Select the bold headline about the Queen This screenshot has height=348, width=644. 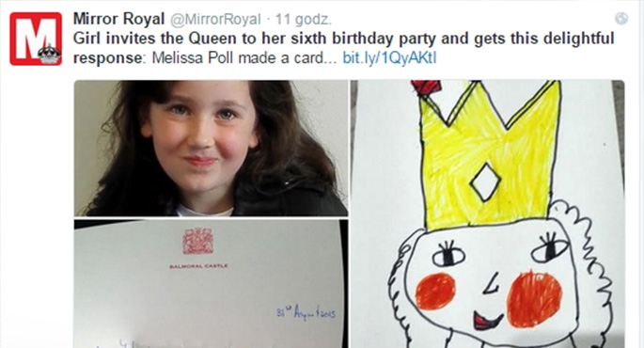click(343, 48)
